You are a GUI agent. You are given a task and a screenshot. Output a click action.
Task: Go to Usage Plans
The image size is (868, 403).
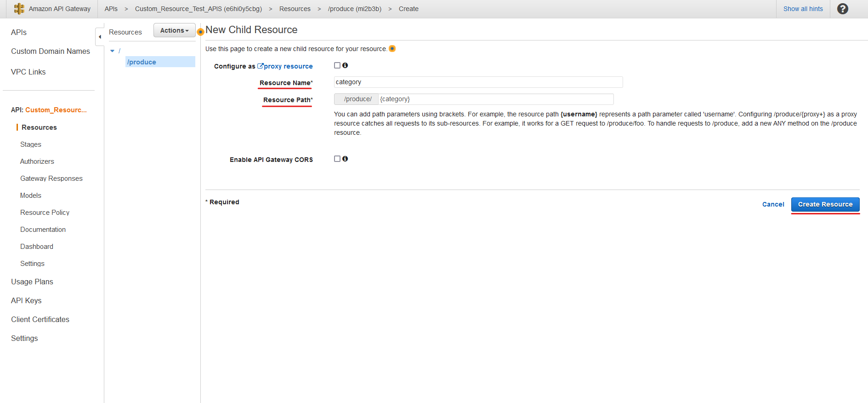coord(32,282)
